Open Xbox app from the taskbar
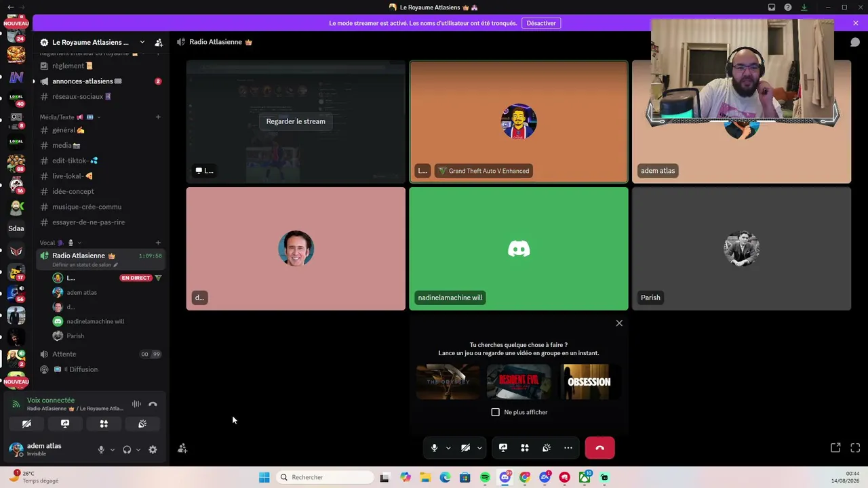This screenshot has height=488, width=868. point(585,477)
